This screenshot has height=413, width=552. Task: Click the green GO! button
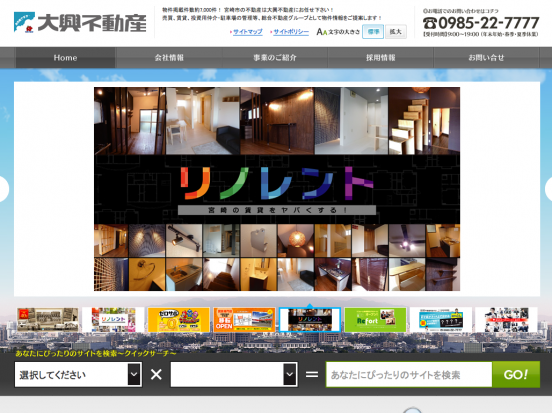coord(516,375)
